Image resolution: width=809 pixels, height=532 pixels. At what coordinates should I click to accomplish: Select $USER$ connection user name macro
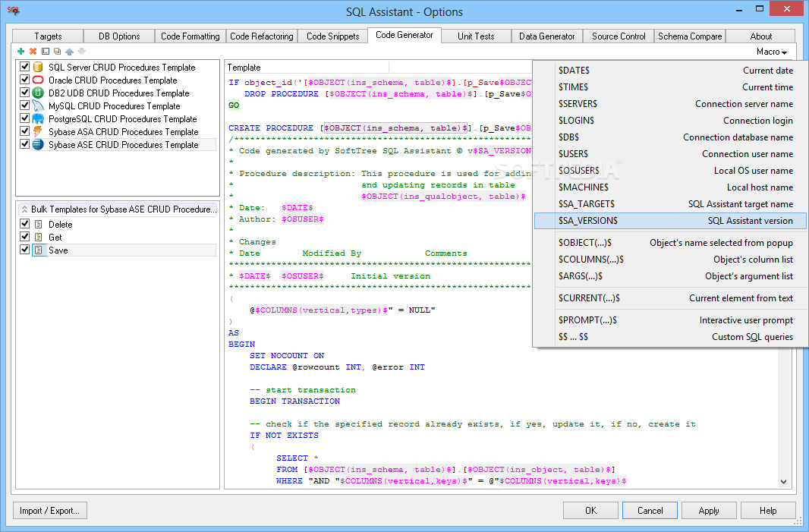click(670, 154)
